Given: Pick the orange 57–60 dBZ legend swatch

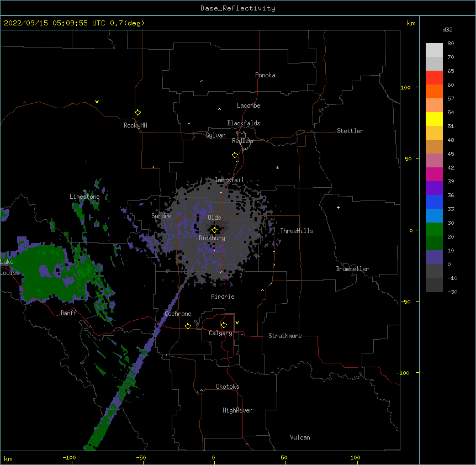Looking at the screenshot, I should coord(434,92).
